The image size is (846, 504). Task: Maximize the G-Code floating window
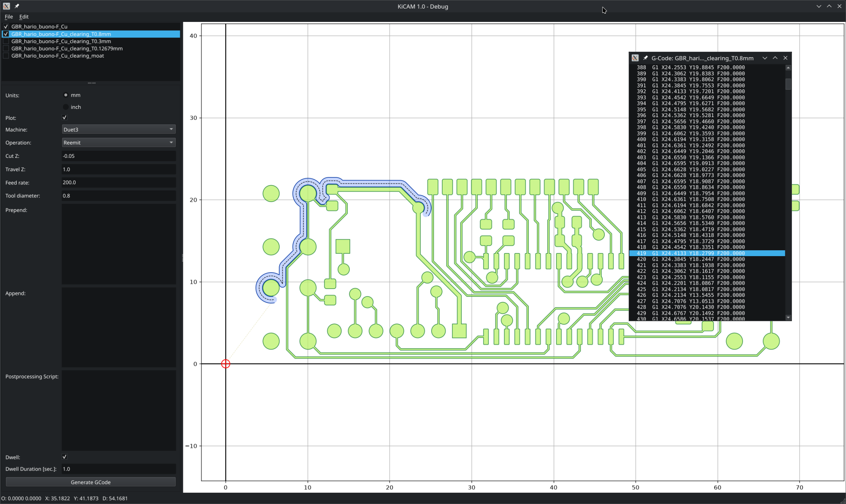(775, 58)
